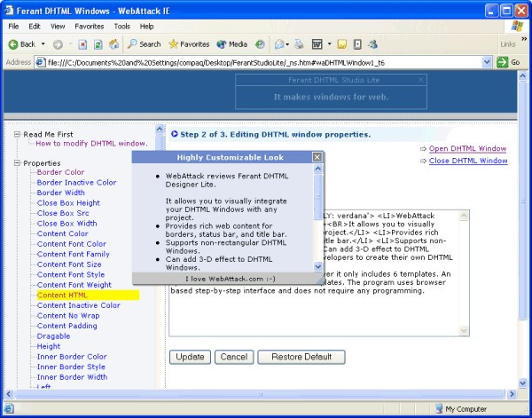Screen dimensions: 532x418
Task: Collapse the Properties tree node
Action: [17, 163]
